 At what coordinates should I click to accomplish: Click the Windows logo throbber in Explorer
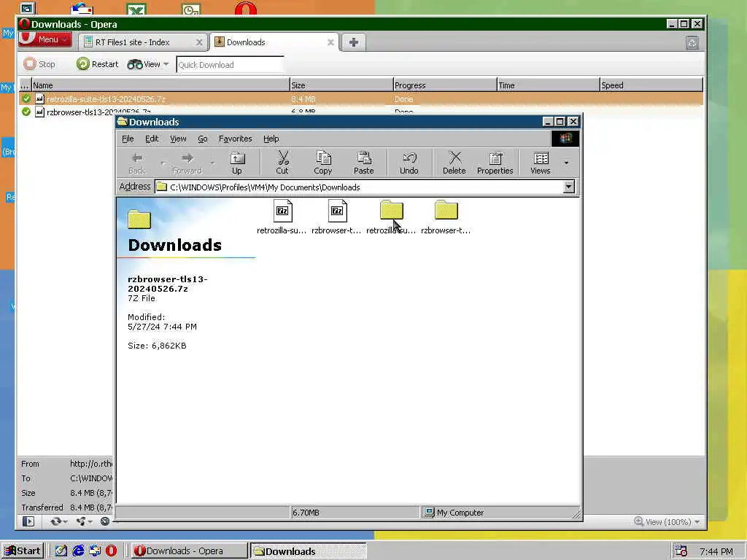click(565, 139)
